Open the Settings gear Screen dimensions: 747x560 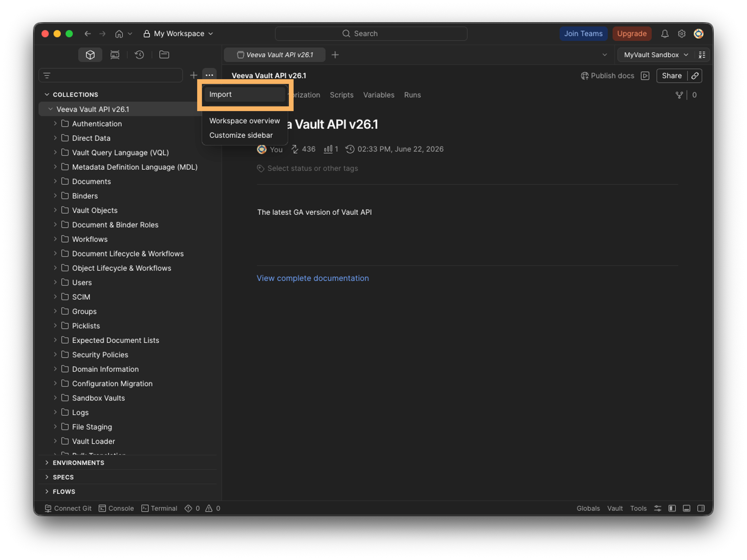(x=682, y=34)
